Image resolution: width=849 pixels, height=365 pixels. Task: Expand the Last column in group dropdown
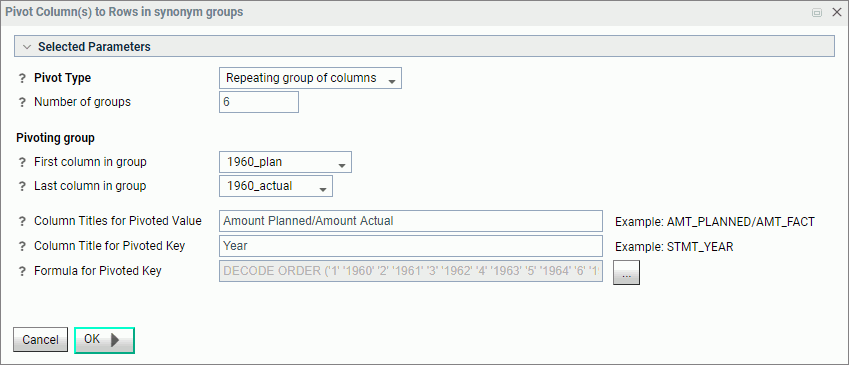[276, 186]
